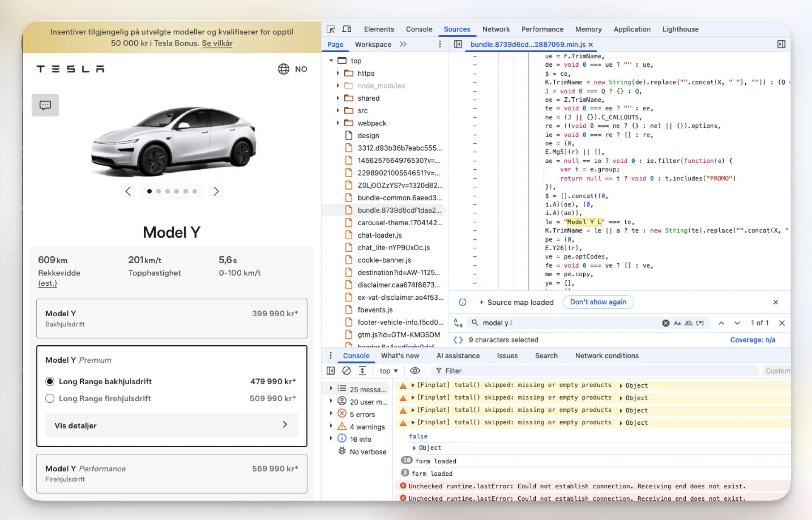Expand the webpack folder
This screenshot has height=520, width=812.
pos(338,123)
